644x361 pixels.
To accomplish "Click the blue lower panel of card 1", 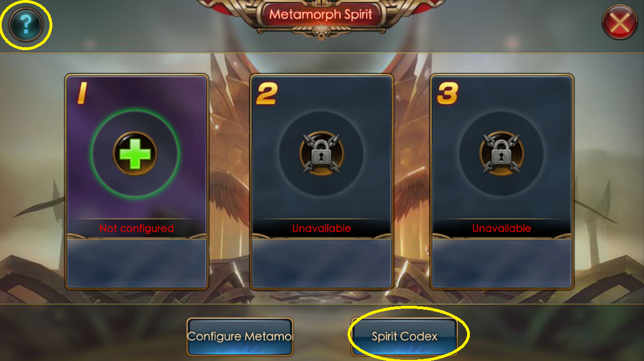I will (137, 263).
